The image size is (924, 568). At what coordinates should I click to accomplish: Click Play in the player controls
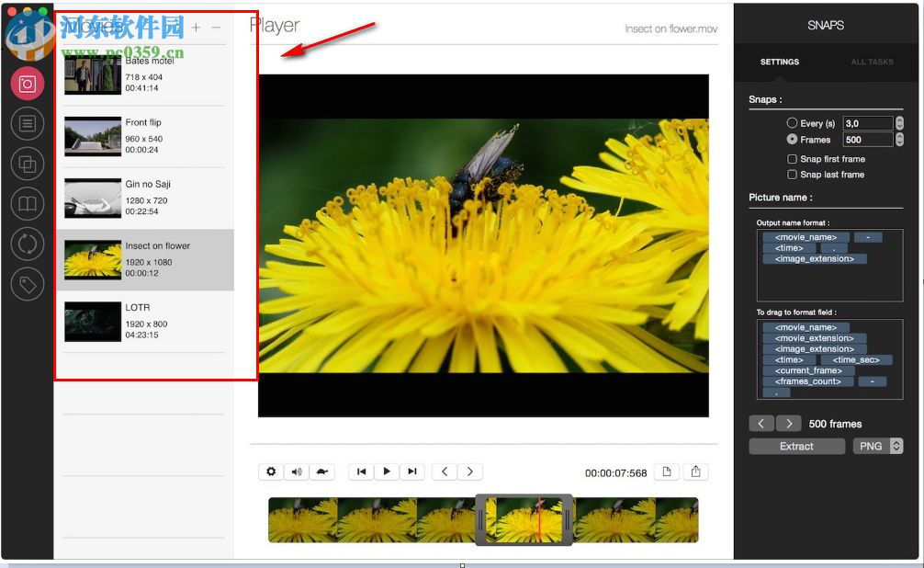(387, 471)
